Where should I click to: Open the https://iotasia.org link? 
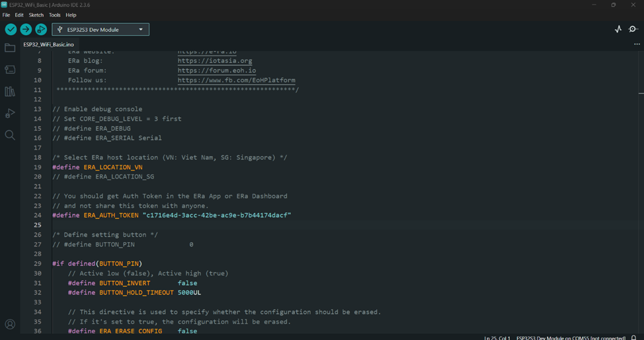pos(215,61)
